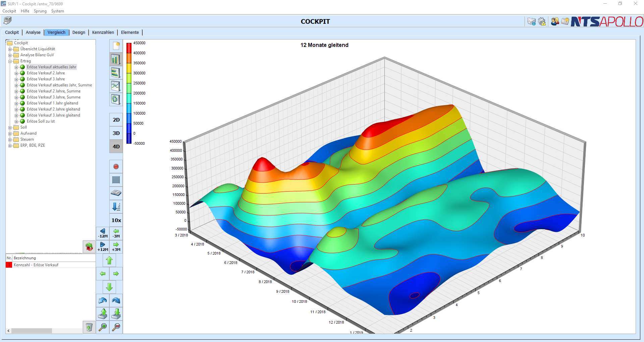Switch to the Vergleich tab

(x=56, y=32)
